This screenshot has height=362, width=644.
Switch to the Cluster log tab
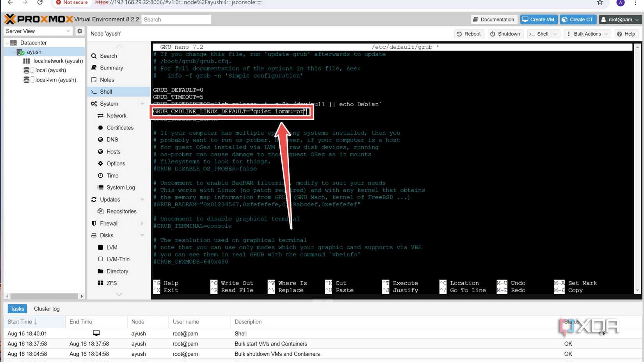point(46,309)
